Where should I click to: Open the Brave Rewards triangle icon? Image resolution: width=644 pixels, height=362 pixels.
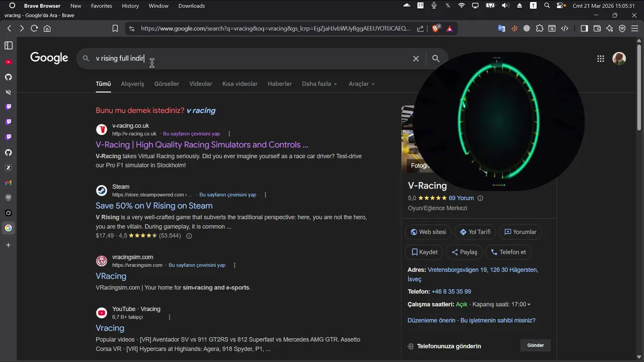click(x=449, y=29)
